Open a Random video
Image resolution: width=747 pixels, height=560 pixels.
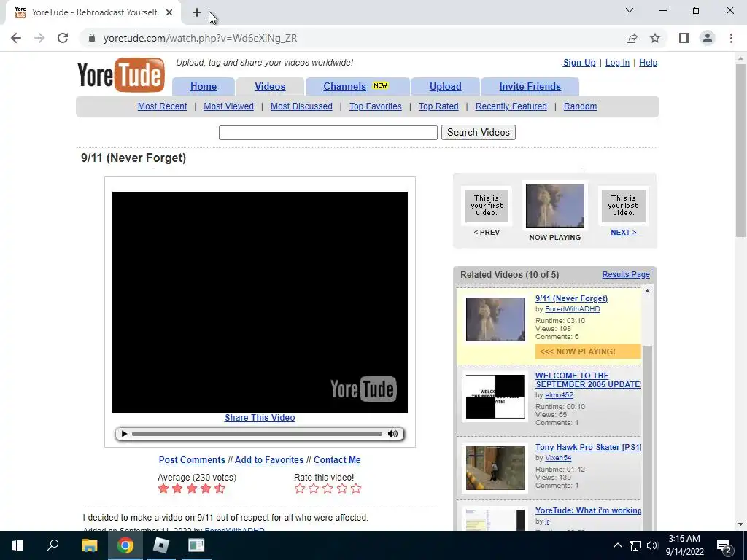(580, 106)
